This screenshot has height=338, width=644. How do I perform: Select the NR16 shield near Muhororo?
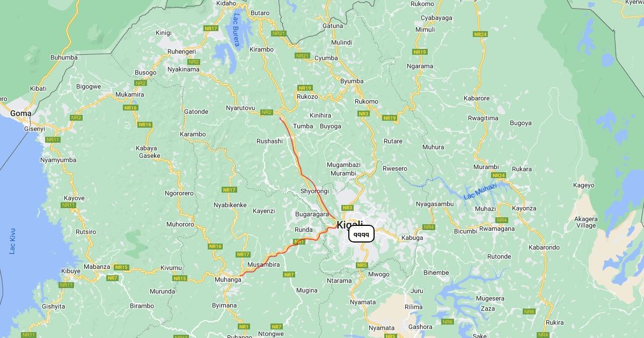215,246
